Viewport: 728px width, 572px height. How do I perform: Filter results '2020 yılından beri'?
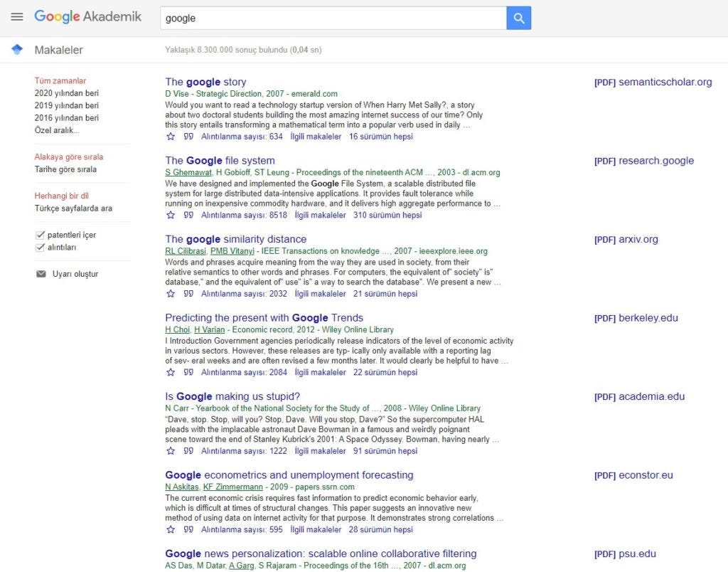point(66,93)
